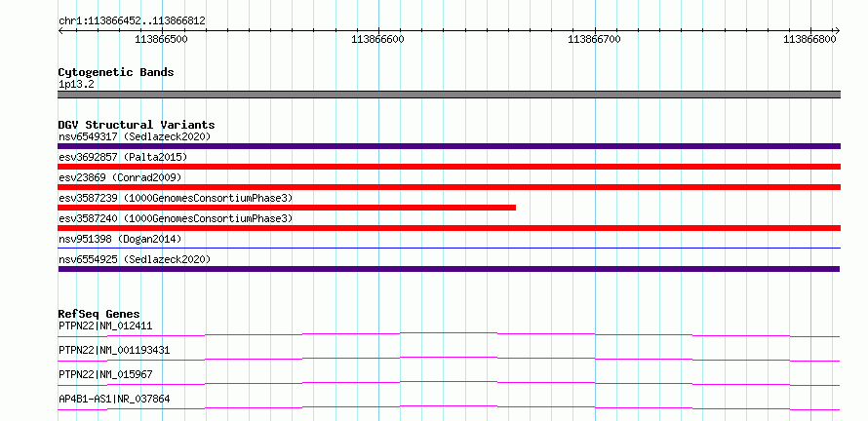The width and height of the screenshot is (868, 421).
Task: Click the right arrow of the ruler
Action: click(x=837, y=31)
